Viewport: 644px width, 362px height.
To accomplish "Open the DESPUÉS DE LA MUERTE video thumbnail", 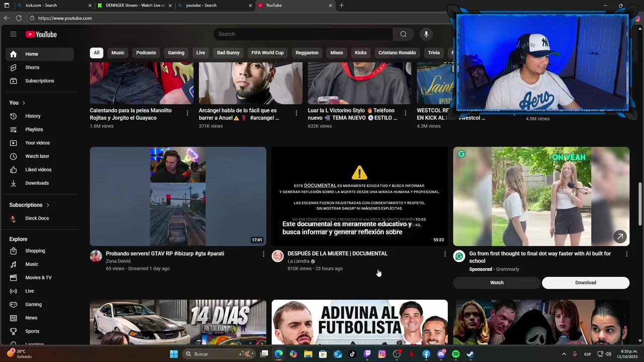I will [359, 197].
